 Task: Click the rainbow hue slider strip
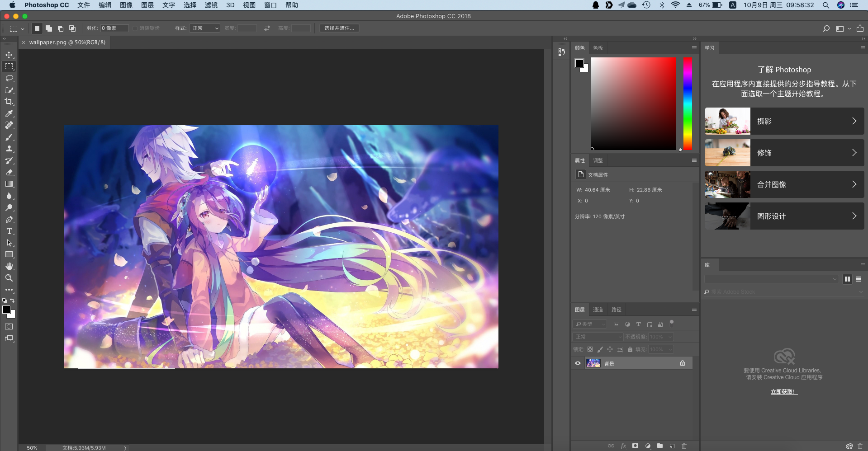tap(688, 103)
